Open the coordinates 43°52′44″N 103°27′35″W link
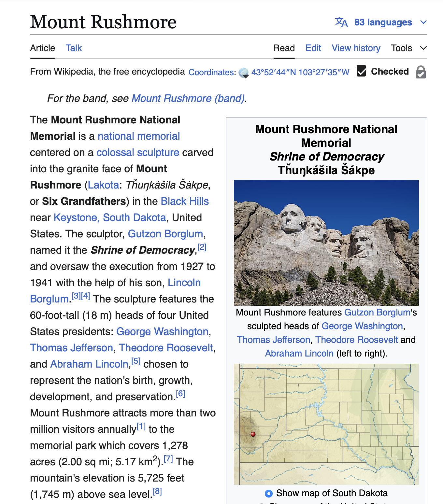 pyautogui.click(x=300, y=72)
